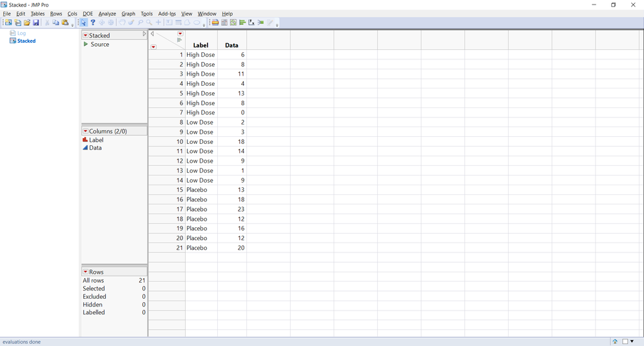Click 'evaluations done' in the status bar
The height and width of the screenshot is (346, 644).
(22, 342)
